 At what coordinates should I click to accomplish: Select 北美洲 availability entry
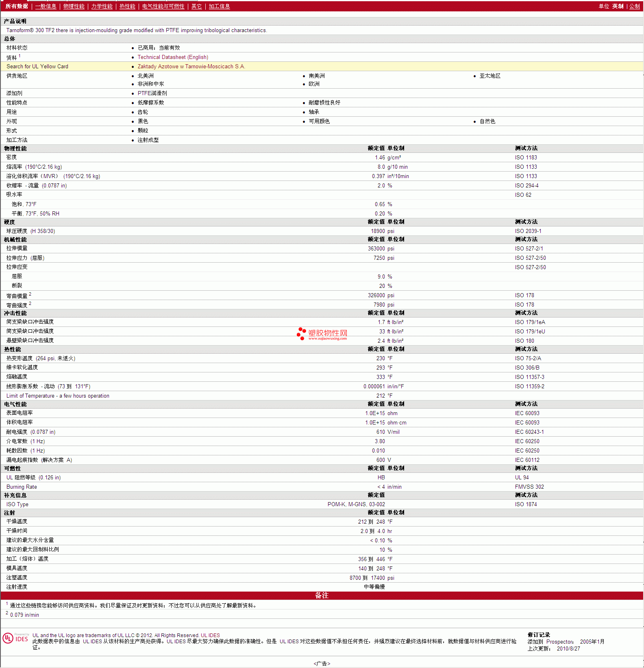coord(146,76)
